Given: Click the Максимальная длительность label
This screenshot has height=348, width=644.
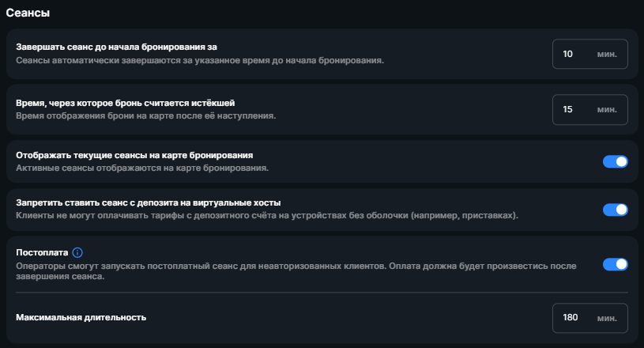Looking at the screenshot, I should coord(81,317).
